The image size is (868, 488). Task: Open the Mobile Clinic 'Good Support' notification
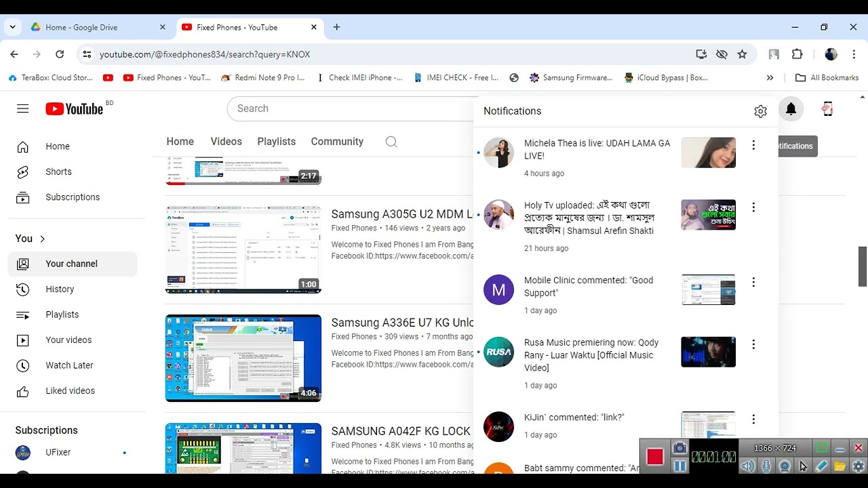[589, 287]
